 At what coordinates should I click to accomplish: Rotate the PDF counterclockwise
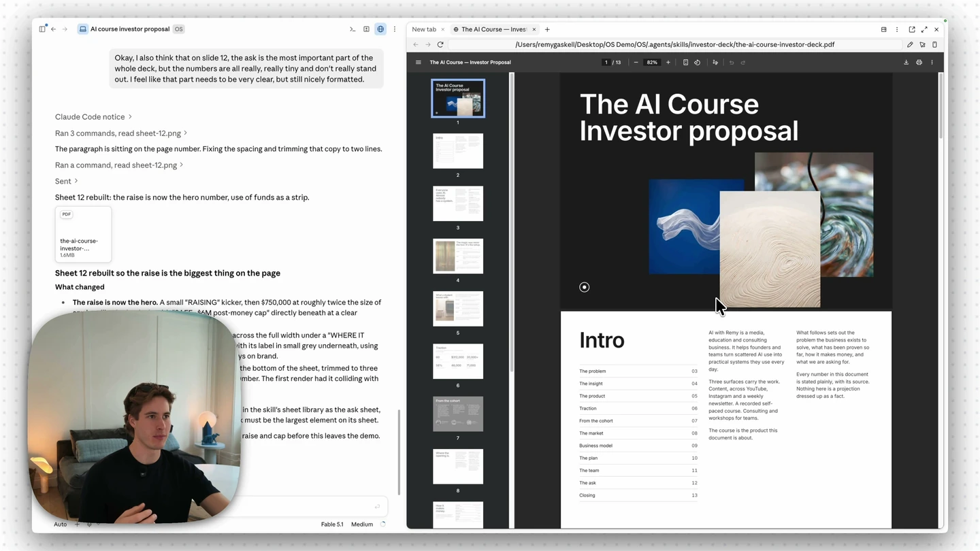coord(697,63)
